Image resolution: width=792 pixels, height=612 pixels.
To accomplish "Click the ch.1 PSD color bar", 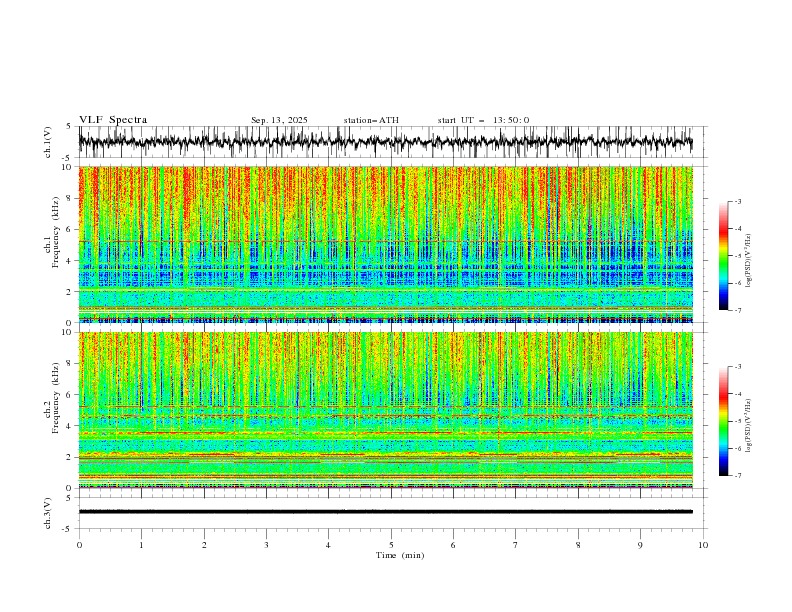I will [723, 256].
